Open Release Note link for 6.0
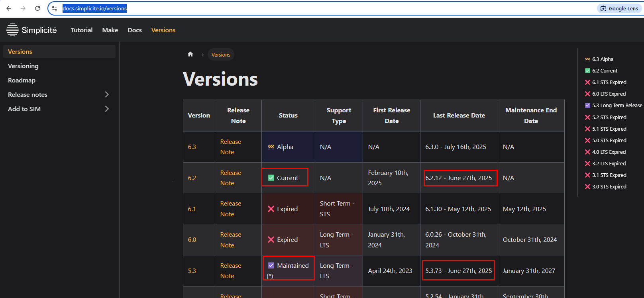Image resolution: width=644 pixels, height=298 pixels. click(231, 239)
